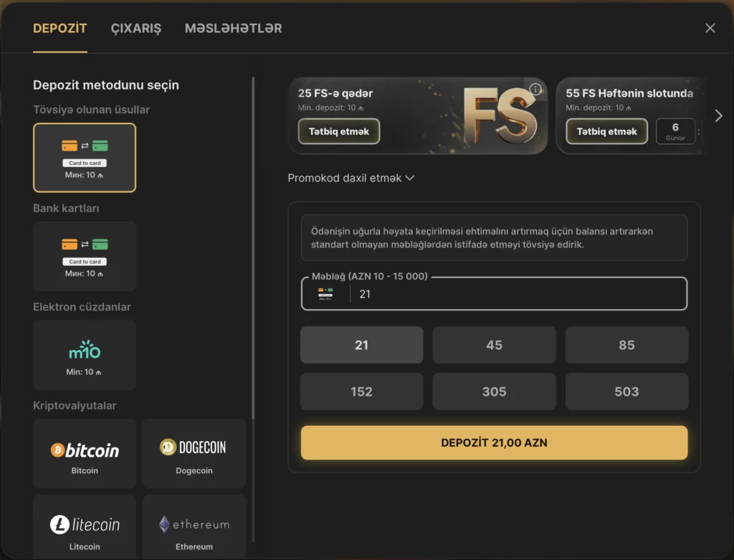
Task: Open info icon on the 25 FS bonus
Action: tap(535, 89)
